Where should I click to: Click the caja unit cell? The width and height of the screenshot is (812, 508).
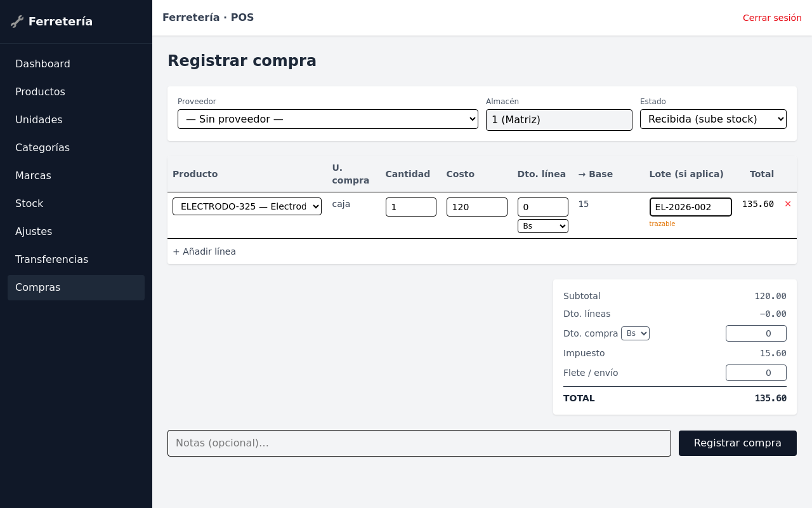tap(341, 204)
